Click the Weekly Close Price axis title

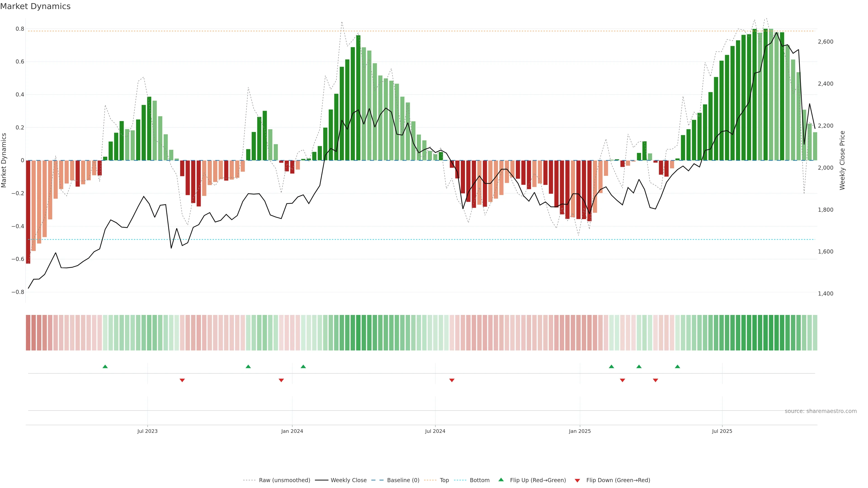842,160
